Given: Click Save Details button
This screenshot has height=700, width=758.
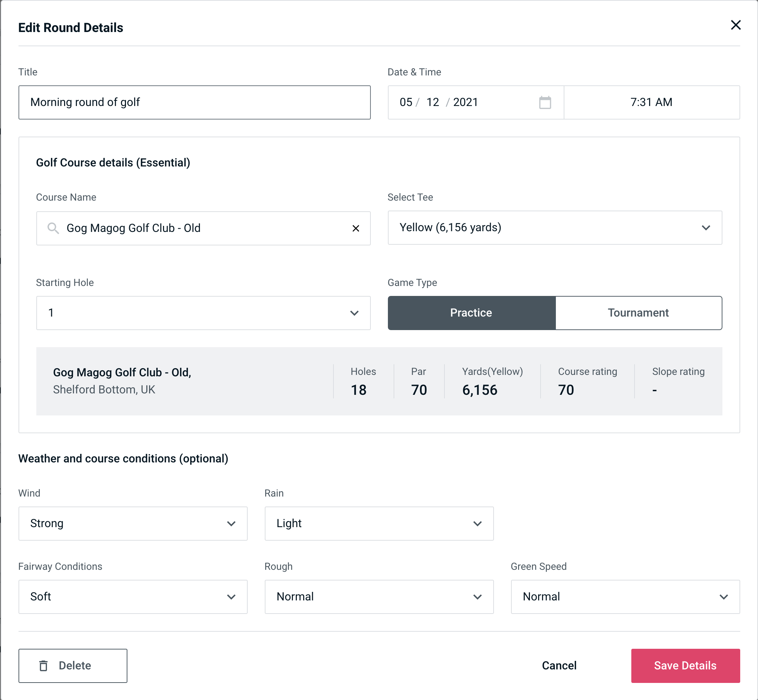Looking at the screenshot, I should pos(685,665).
